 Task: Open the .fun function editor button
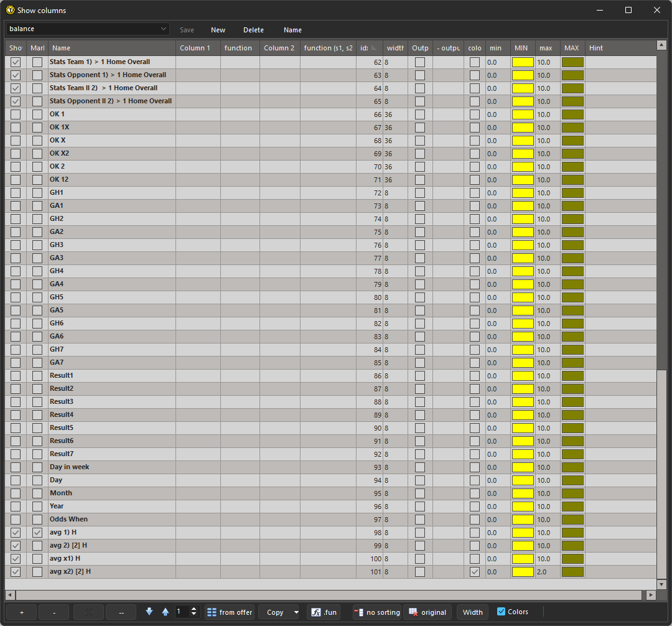(324, 612)
